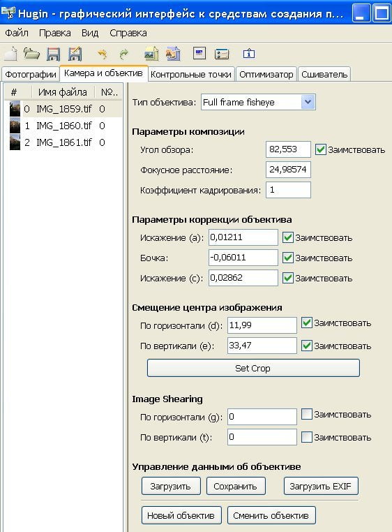Viewport: 392px width, 532px height.
Task: Expand the Тип объектива dropdown
Action: (308, 102)
